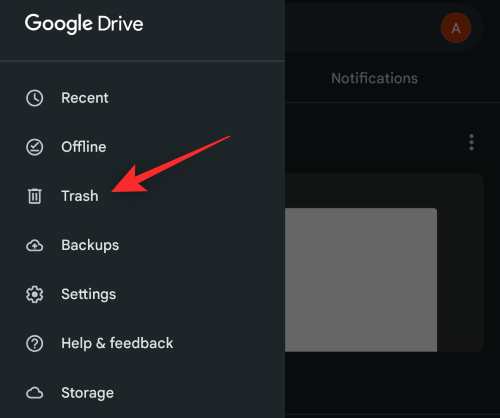Open the three-dot more options menu

click(471, 142)
